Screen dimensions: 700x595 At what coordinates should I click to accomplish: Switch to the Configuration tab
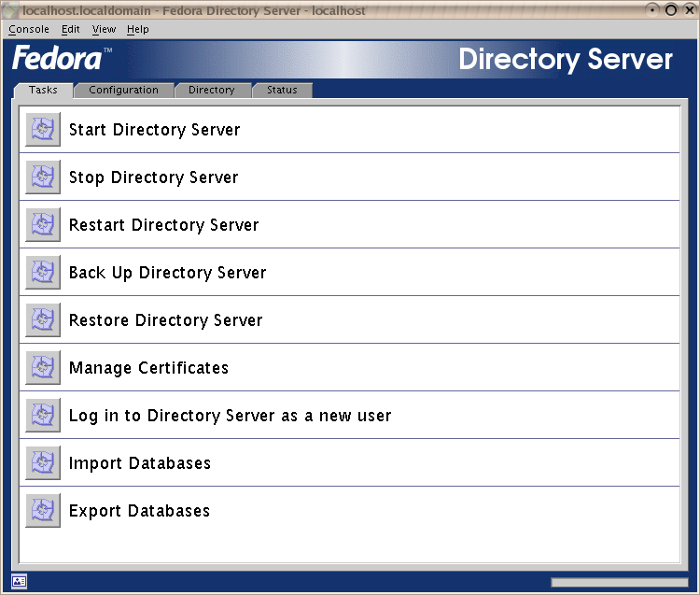(x=123, y=91)
